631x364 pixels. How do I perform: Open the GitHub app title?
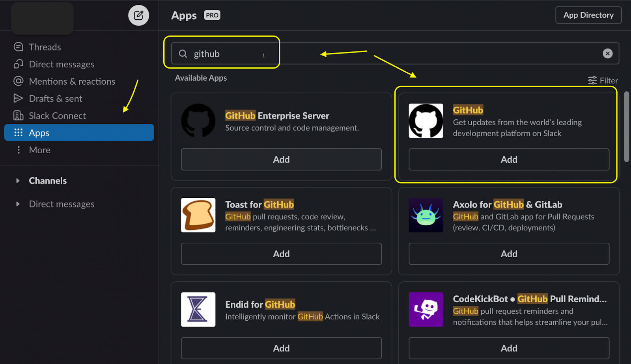coord(468,110)
